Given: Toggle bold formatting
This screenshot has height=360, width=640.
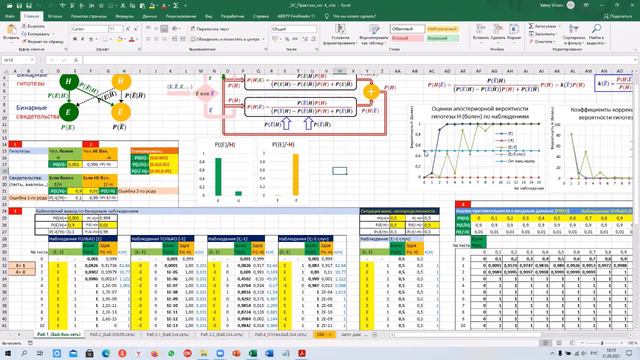Looking at the screenshot, I should 75,39.
